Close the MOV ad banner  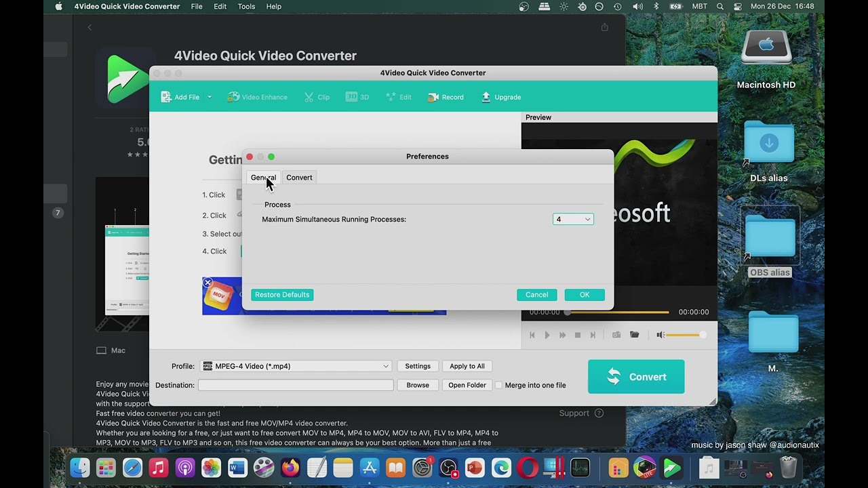click(x=208, y=283)
